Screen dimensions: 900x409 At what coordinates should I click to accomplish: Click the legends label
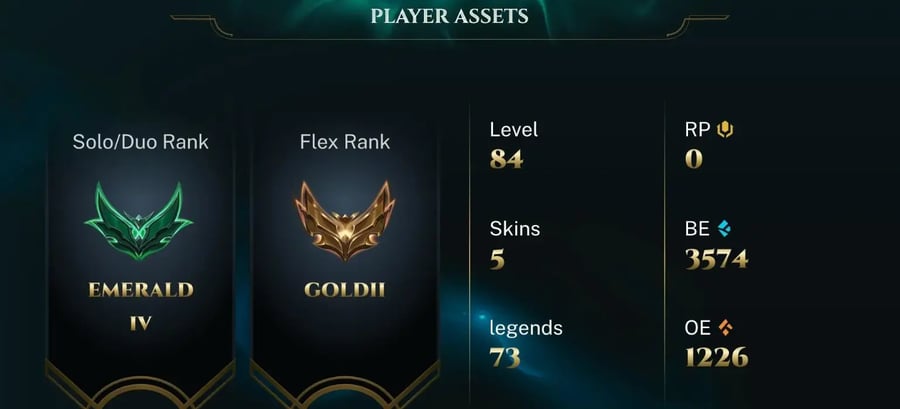point(526,329)
